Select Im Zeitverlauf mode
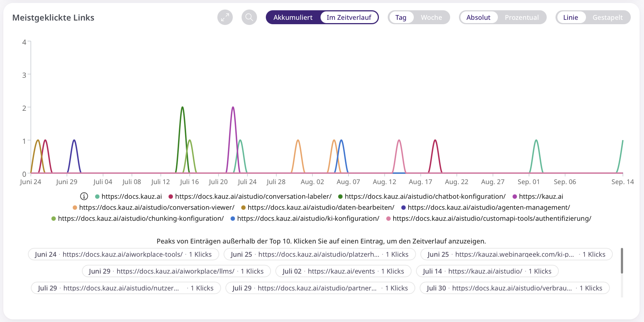Image resolution: width=644 pixels, height=322 pixels. (x=349, y=17)
